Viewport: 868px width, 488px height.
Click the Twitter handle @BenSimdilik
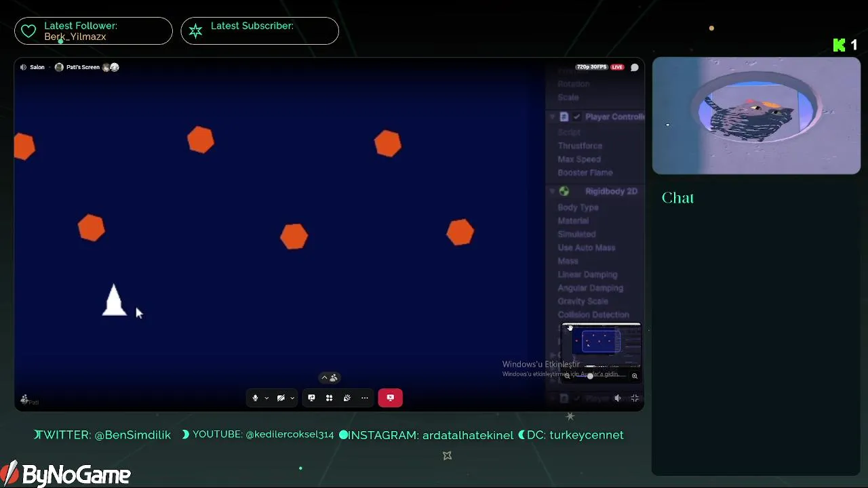point(133,435)
